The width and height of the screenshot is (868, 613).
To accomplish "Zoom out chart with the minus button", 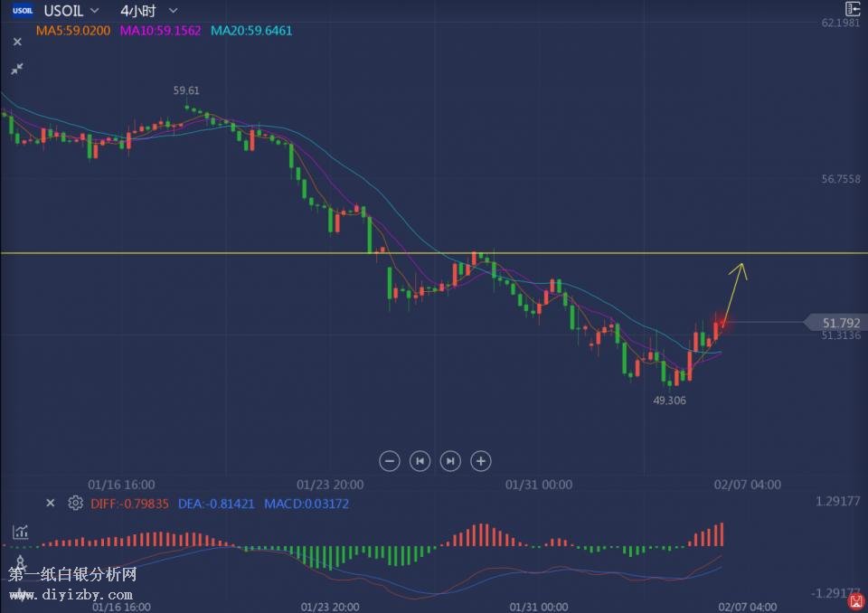I will click(390, 461).
